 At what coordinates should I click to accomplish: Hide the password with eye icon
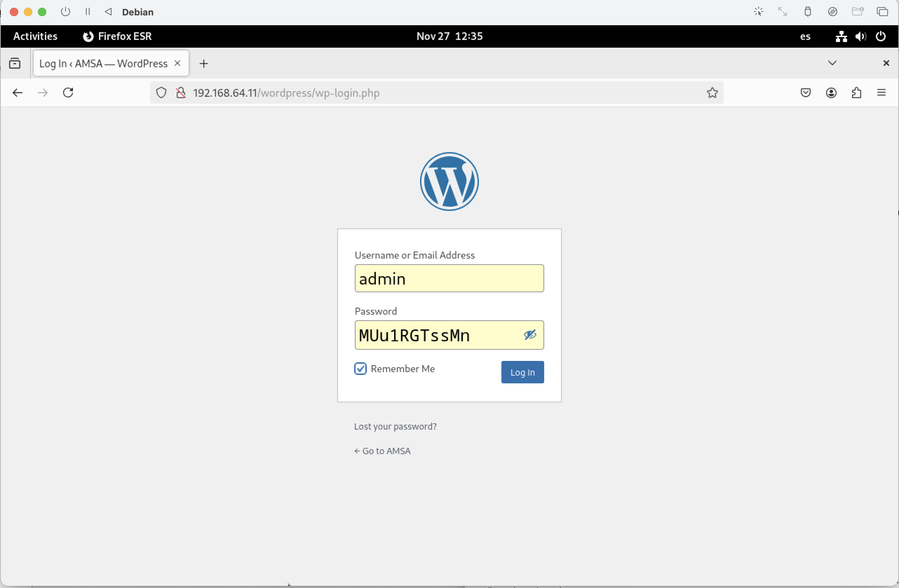[529, 335]
